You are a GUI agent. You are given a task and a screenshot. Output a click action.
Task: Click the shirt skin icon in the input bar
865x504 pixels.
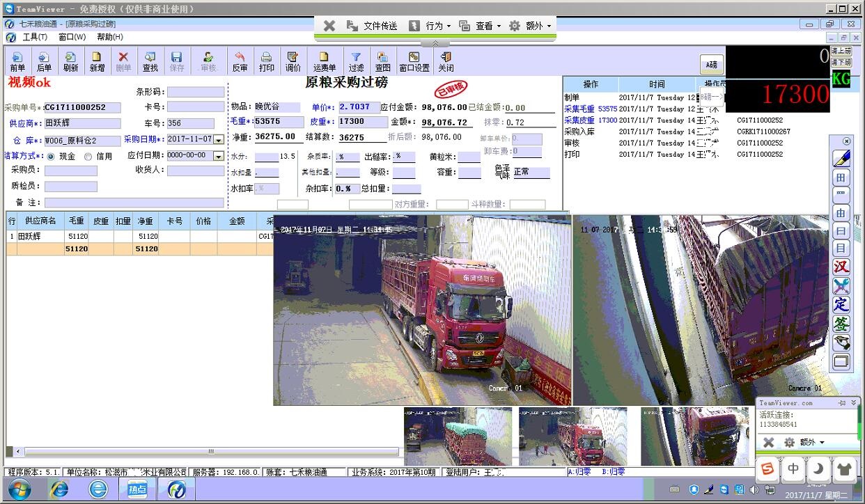pyautogui.click(x=843, y=469)
